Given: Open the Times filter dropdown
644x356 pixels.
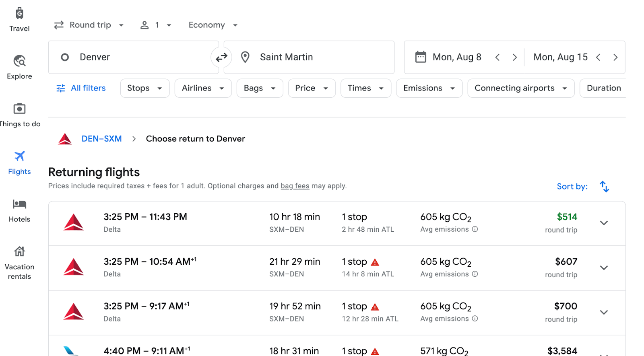Looking at the screenshot, I should (x=366, y=88).
